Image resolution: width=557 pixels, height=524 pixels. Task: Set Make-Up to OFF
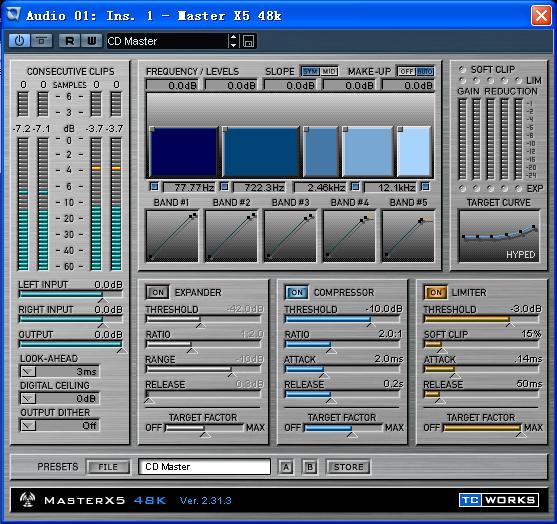click(x=406, y=71)
